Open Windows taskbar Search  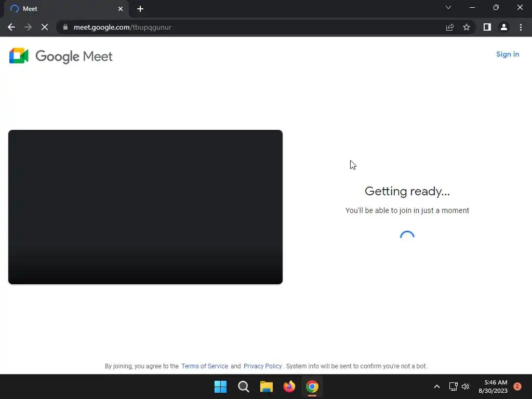coord(244,387)
